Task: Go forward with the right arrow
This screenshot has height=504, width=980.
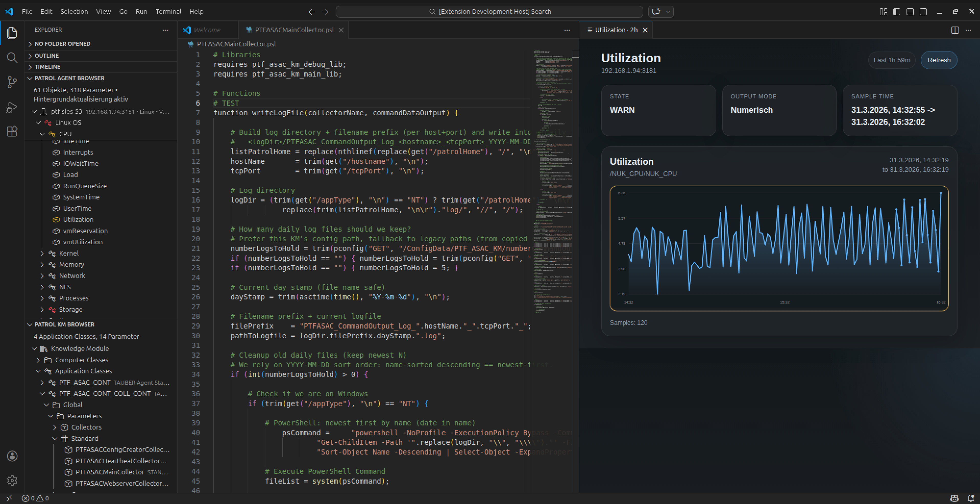Action: [x=325, y=12]
